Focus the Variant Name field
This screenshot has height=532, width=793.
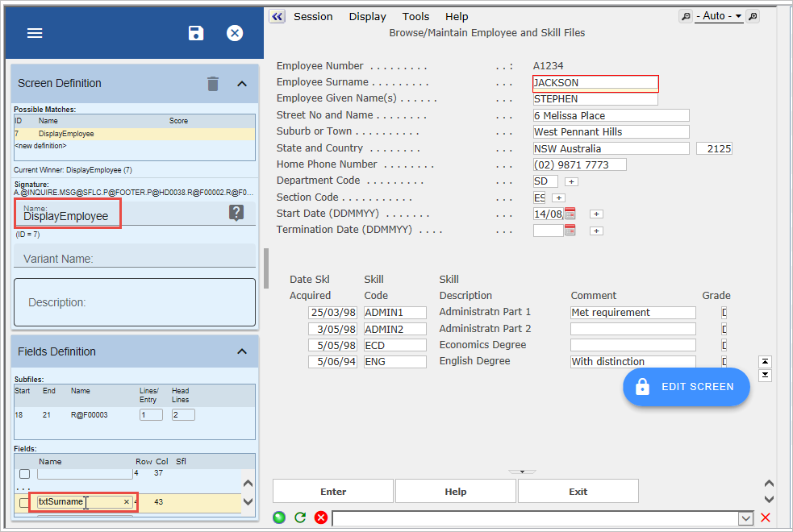point(135,258)
